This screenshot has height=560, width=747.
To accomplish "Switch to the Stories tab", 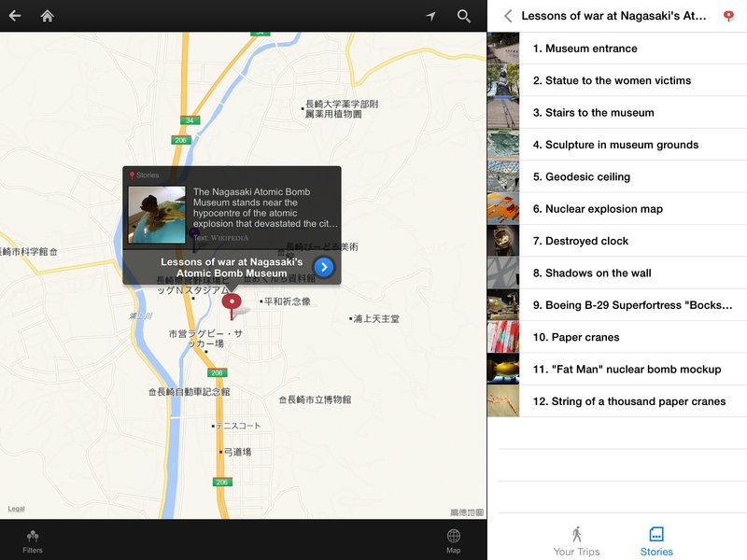I will 656,541.
